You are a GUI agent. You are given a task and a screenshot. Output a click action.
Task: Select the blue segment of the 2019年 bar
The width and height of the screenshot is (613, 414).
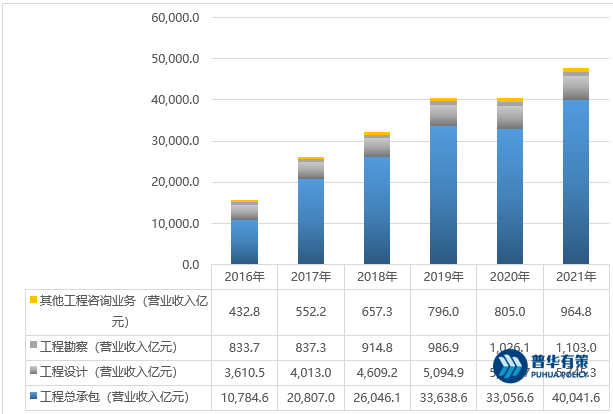pos(442,195)
